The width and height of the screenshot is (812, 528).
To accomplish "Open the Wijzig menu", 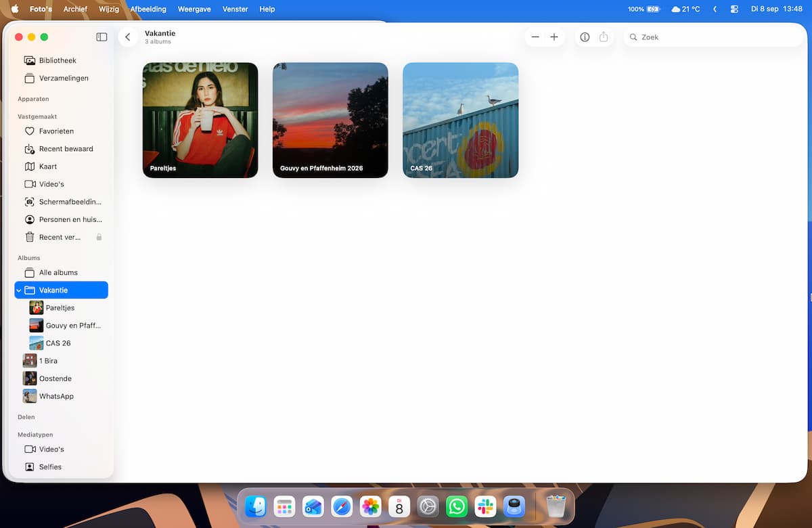I will point(108,9).
